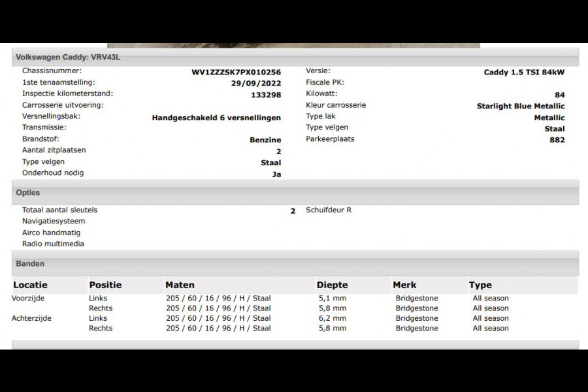Click the parking spot number 882
The image size is (588, 392).
point(557,140)
